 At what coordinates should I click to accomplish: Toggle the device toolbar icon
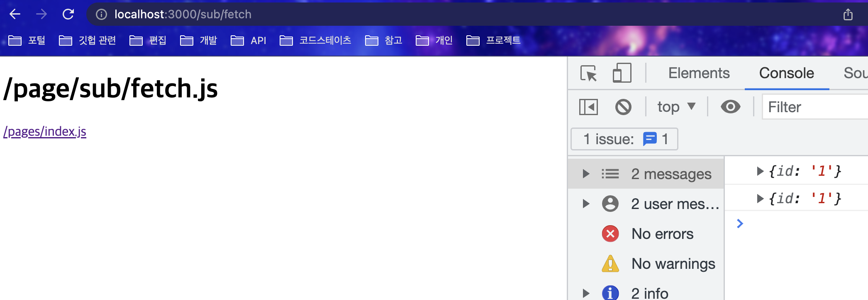pyautogui.click(x=622, y=73)
